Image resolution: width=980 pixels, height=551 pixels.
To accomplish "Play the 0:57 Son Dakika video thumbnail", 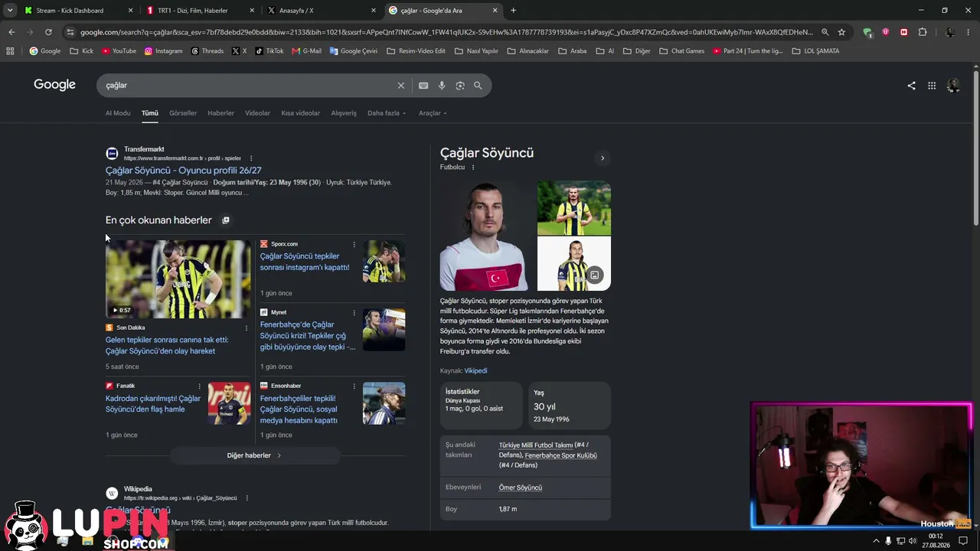I will (178, 279).
